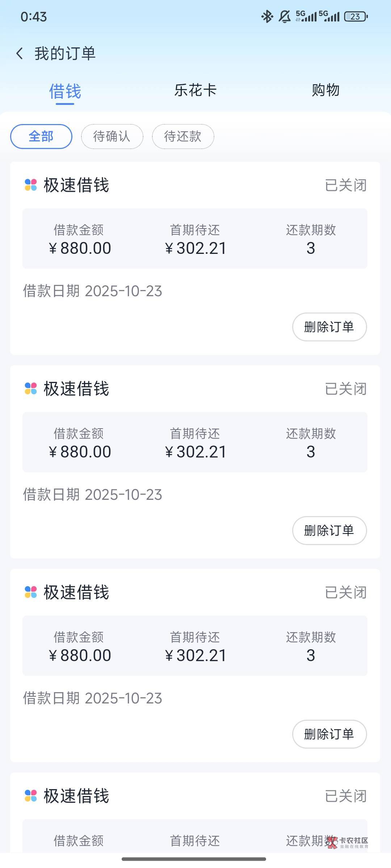Image resolution: width=391 pixels, height=868 pixels.
Task: Tap the second 极速借钱 colorful logo icon
Action: [31, 388]
